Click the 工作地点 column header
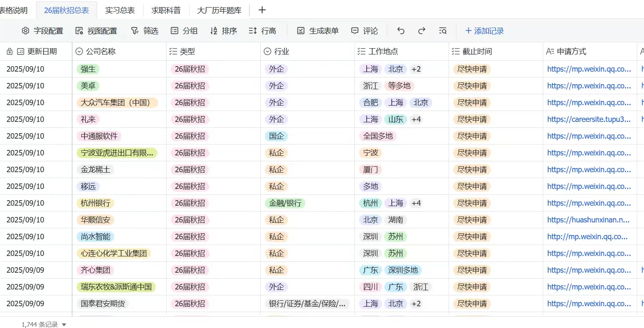The image size is (644, 328). coord(402,52)
